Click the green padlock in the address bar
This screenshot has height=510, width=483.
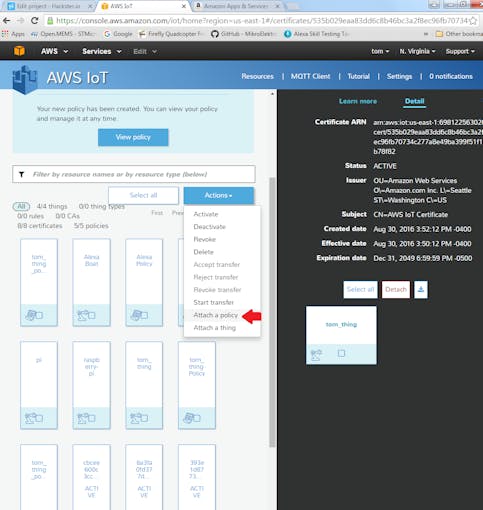pos(50,21)
